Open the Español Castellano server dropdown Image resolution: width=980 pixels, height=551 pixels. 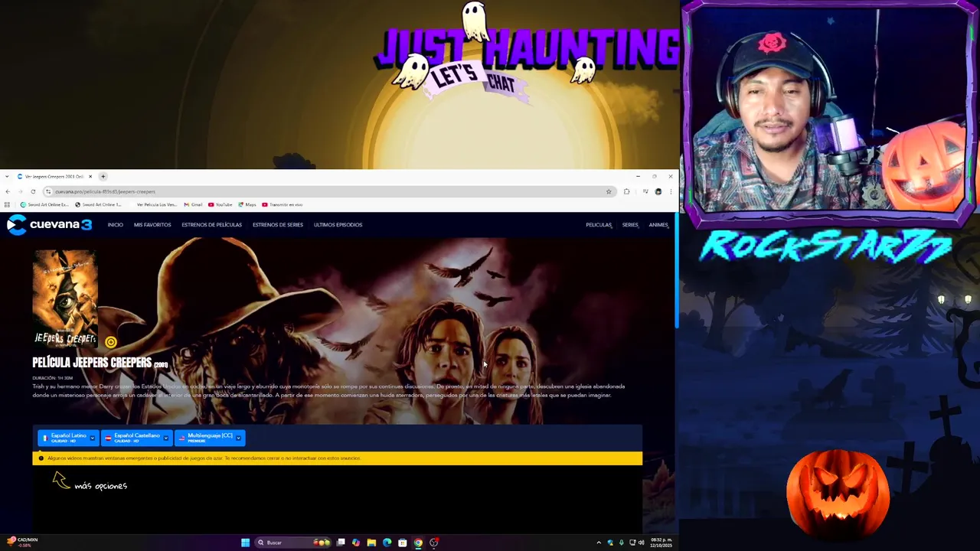[136, 438]
